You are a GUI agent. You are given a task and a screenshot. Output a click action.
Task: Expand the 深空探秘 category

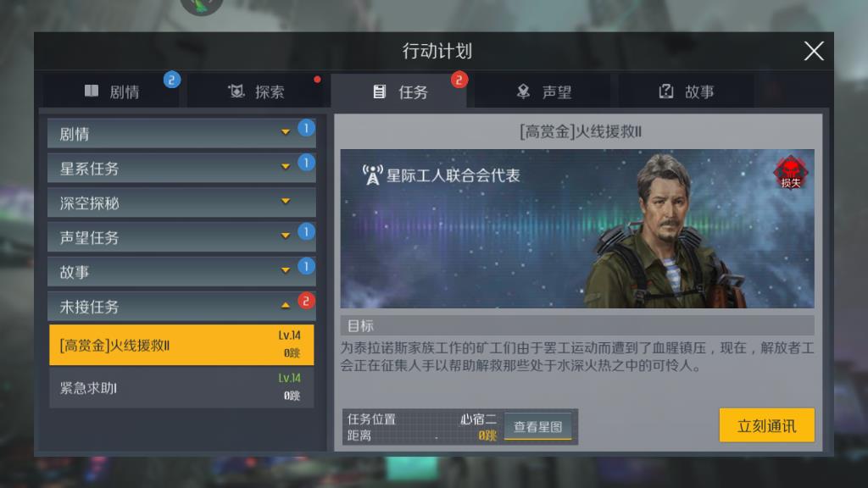tap(181, 202)
